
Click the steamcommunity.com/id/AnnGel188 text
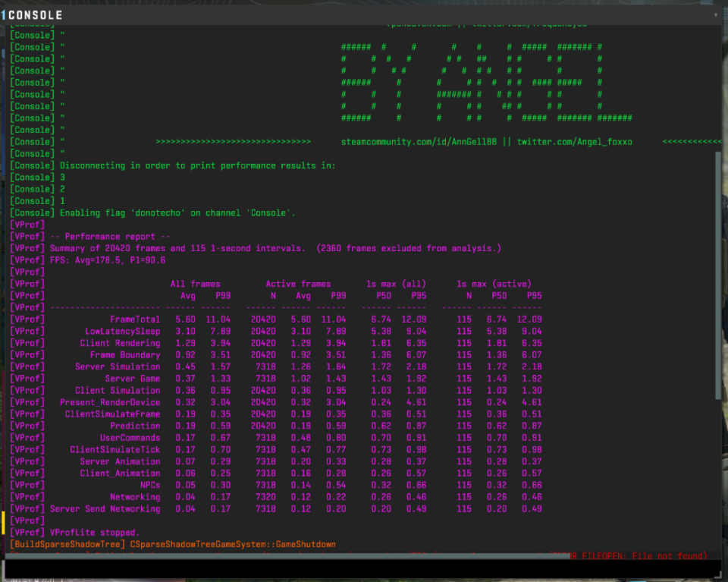419,142
